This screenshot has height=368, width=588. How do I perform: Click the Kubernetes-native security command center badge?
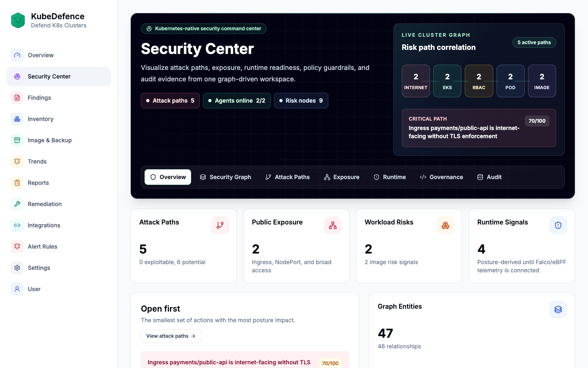pyautogui.click(x=204, y=29)
